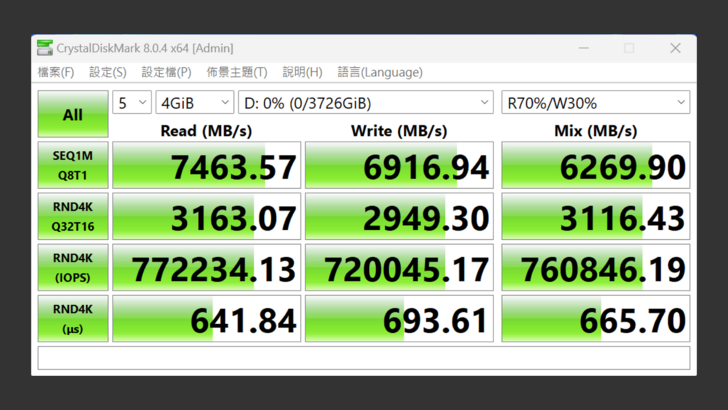Select the SEQ1M write result 6916.94
Screen dimensions: 728x410
[x=399, y=165]
